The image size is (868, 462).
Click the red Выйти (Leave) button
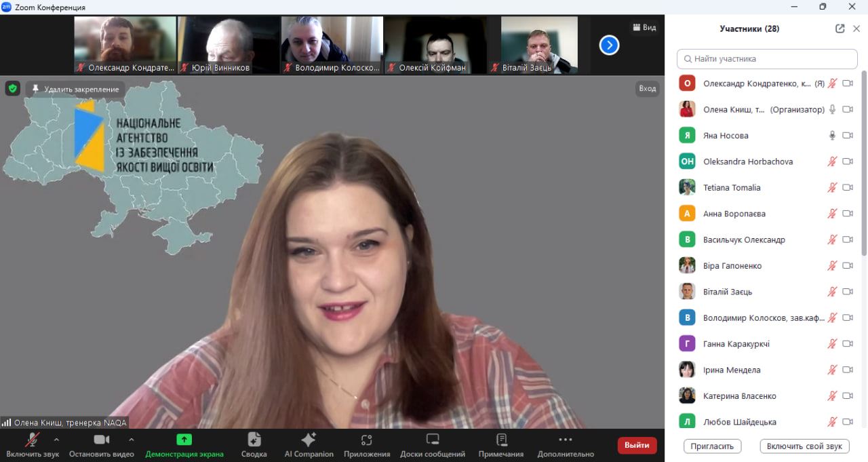coord(637,445)
